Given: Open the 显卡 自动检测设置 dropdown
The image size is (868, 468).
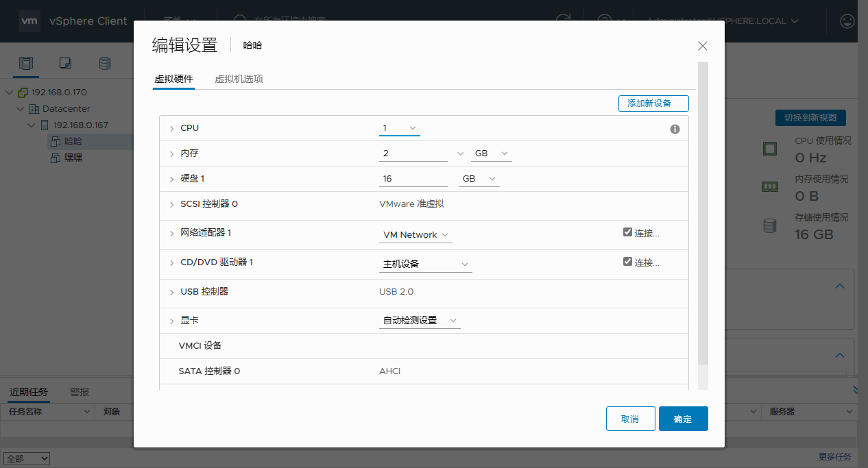Looking at the screenshot, I should point(420,321).
